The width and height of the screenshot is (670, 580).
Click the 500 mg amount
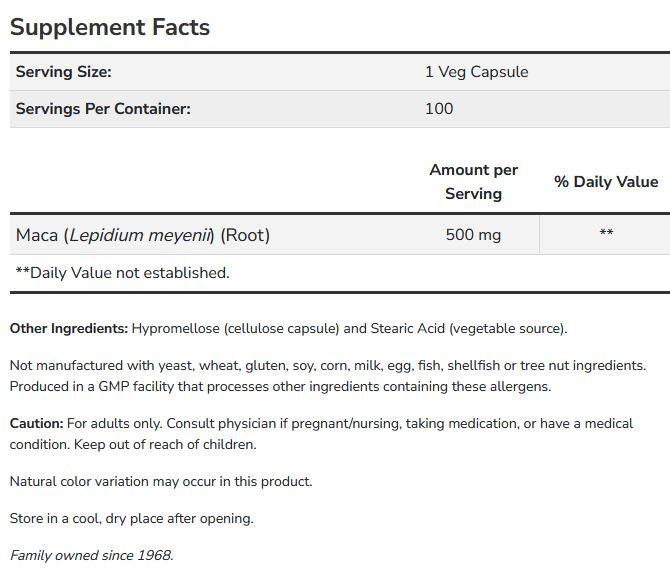473,235
